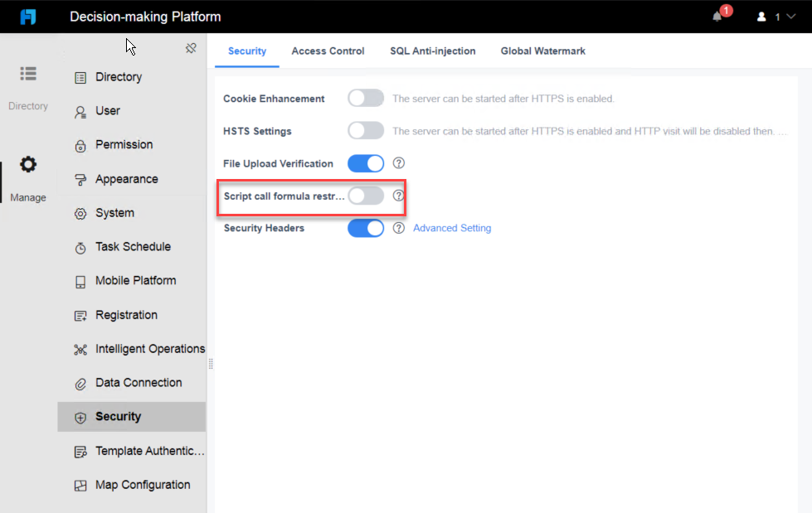Screen dimensions: 812x513
Task: Open the Manage gear icon
Action: pyautogui.click(x=28, y=165)
